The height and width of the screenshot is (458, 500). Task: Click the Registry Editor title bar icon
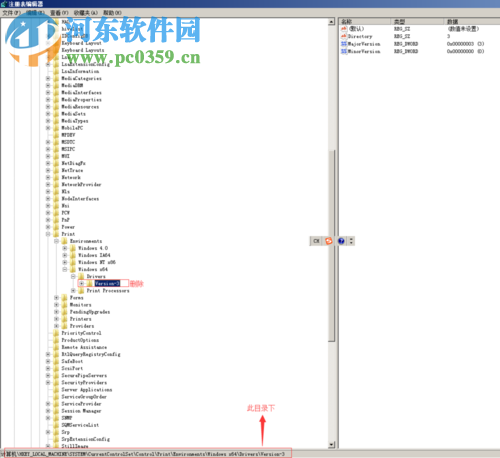click(x=4, y=4)
